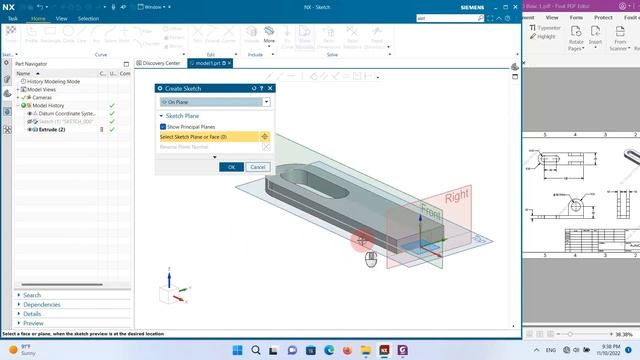This screenshot has width=640, height=360.
Task: Toggle visibility eye of Datum Coordinate System
Action: pos(29,113)
